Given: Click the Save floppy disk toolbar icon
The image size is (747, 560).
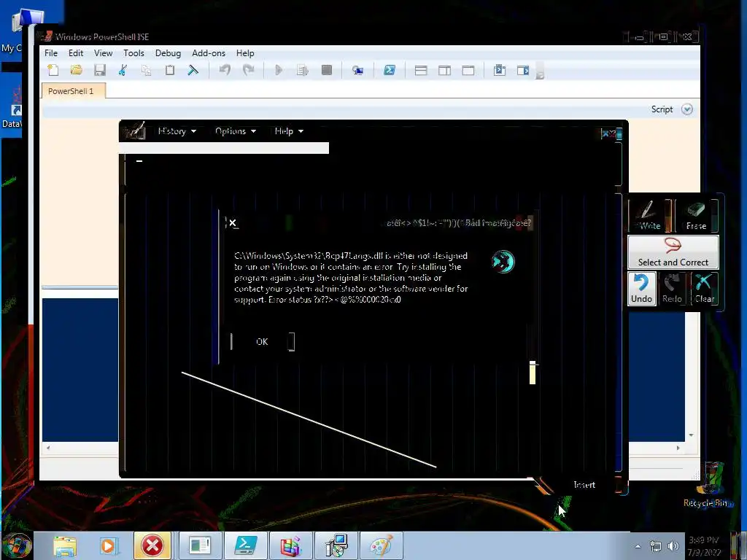Looking at the screenshot, I should (x=99, y=71).
